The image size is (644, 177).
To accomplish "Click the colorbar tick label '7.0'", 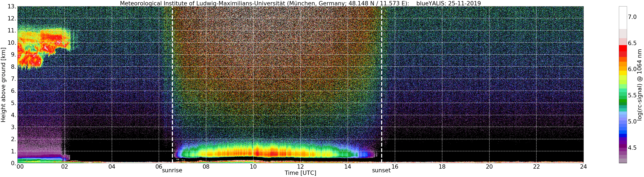I will 632,17.
